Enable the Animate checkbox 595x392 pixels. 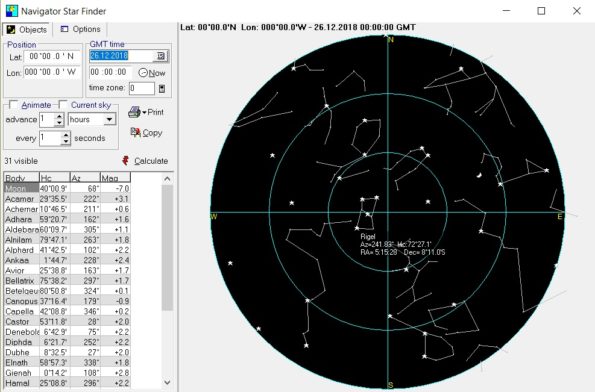(x=14, y=105)
